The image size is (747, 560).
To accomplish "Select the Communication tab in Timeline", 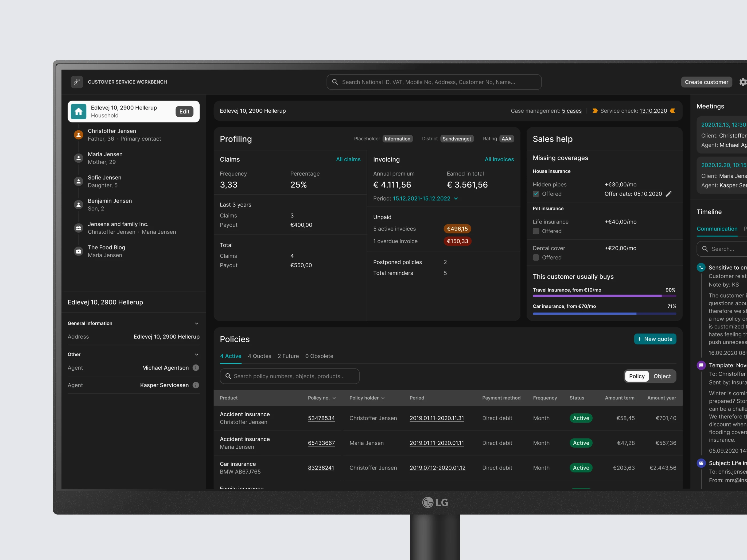I will point(717,229).
